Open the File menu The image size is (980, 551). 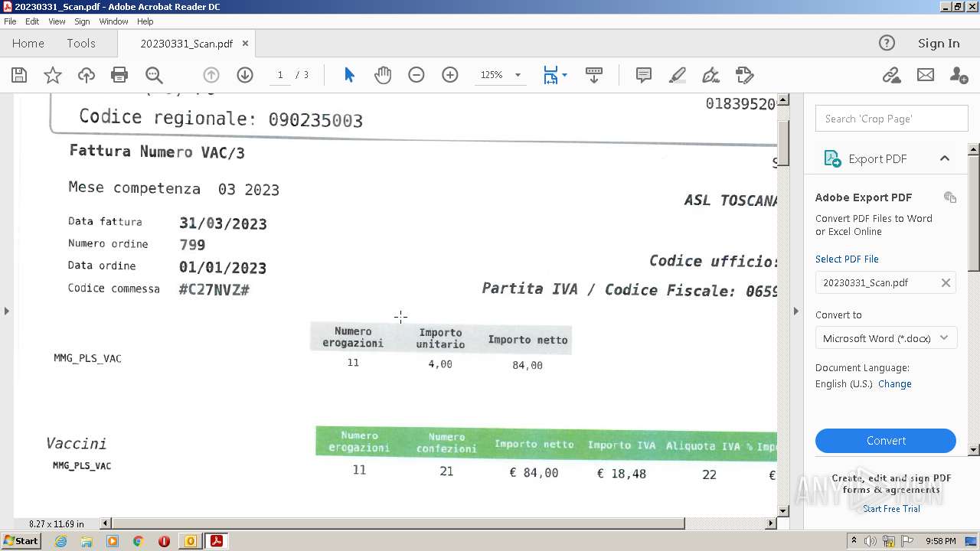pyautogui.click(x=10, y=21)
